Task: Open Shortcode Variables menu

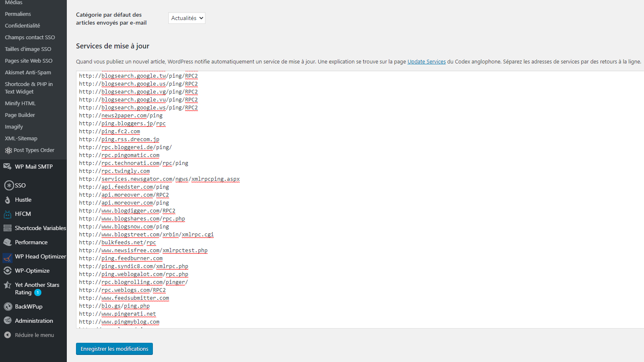Action: point(41,228)
